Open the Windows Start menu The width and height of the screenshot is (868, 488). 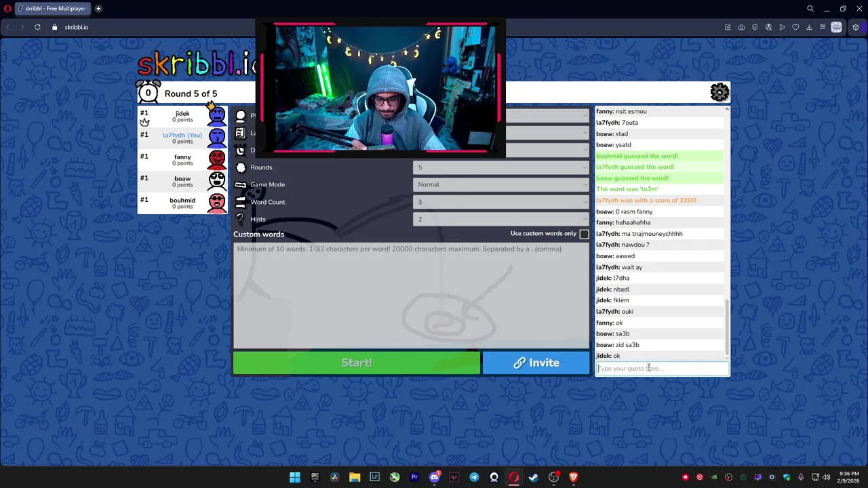coord(295,477)
